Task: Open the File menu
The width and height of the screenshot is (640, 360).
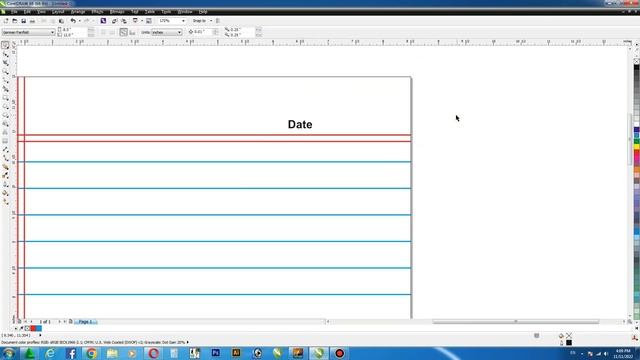Action: tap(14, 12)
